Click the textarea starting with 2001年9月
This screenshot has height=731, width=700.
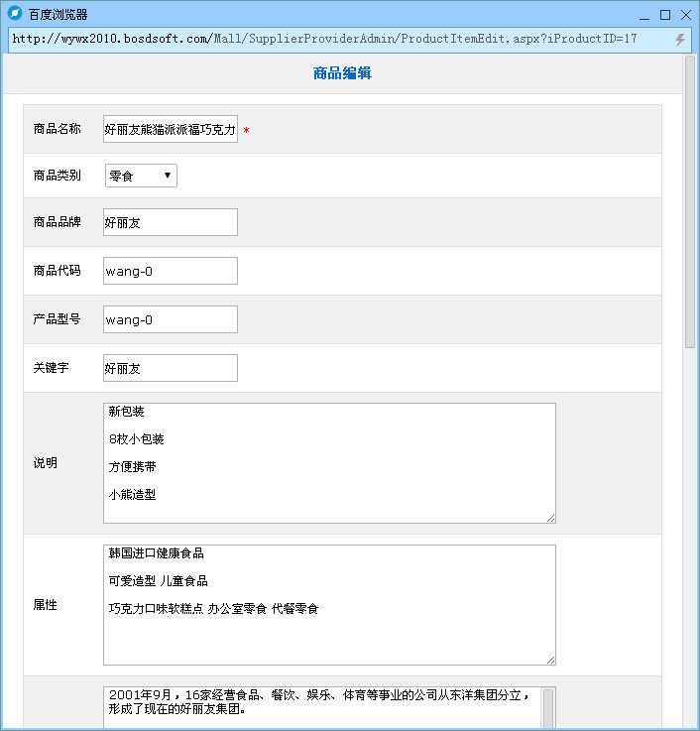coord(329,707)
